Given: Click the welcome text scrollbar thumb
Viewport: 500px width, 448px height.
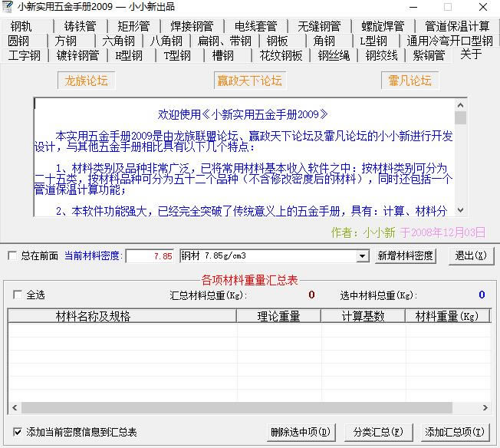Looking at the screenshot, I should 460,117.
